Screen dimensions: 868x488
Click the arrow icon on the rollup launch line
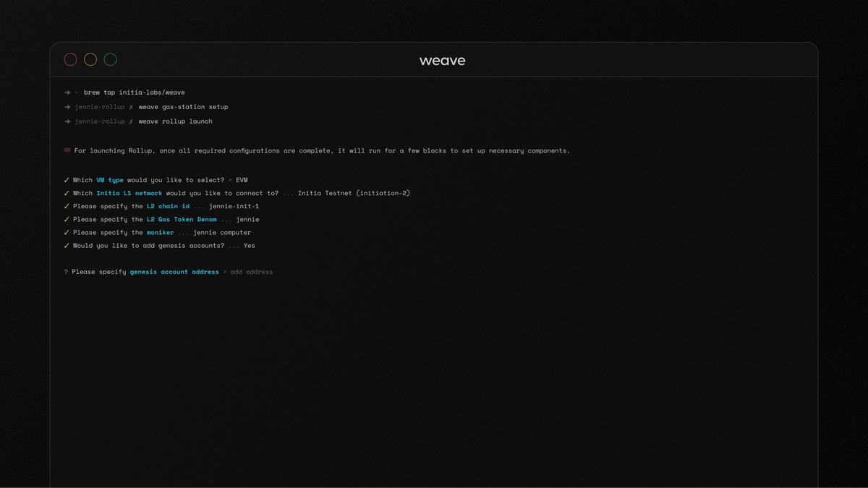66,121
